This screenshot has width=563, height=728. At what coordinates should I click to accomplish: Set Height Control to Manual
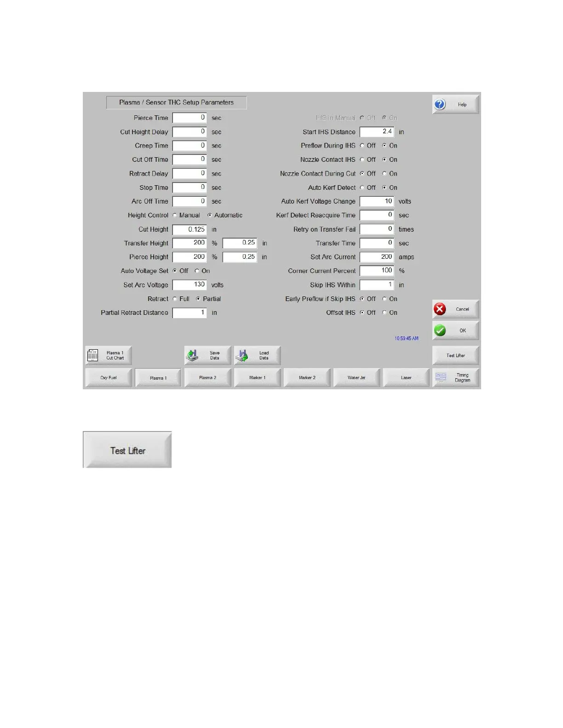pyautogui.click(x=175, y=215)
